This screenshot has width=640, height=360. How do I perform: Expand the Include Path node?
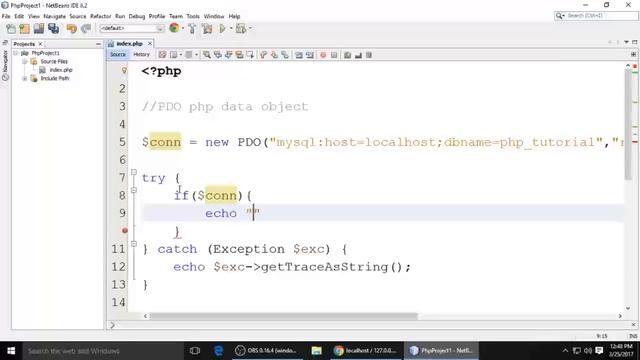click(25, 78)
